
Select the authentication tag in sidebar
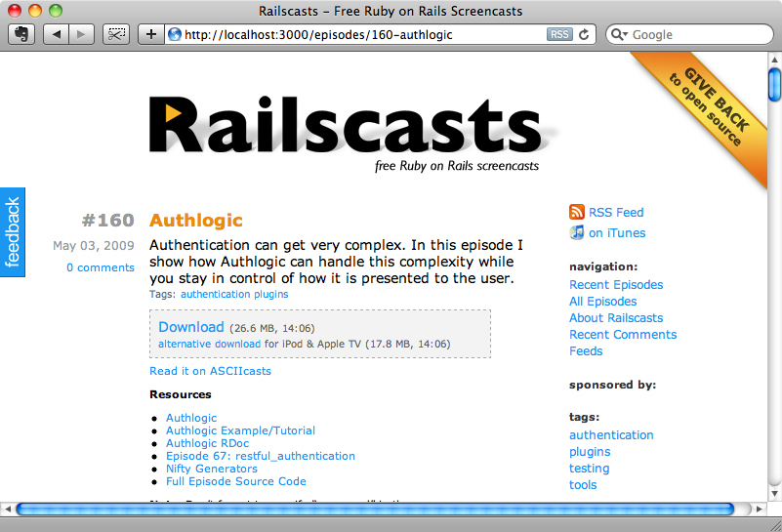(611, 434)
